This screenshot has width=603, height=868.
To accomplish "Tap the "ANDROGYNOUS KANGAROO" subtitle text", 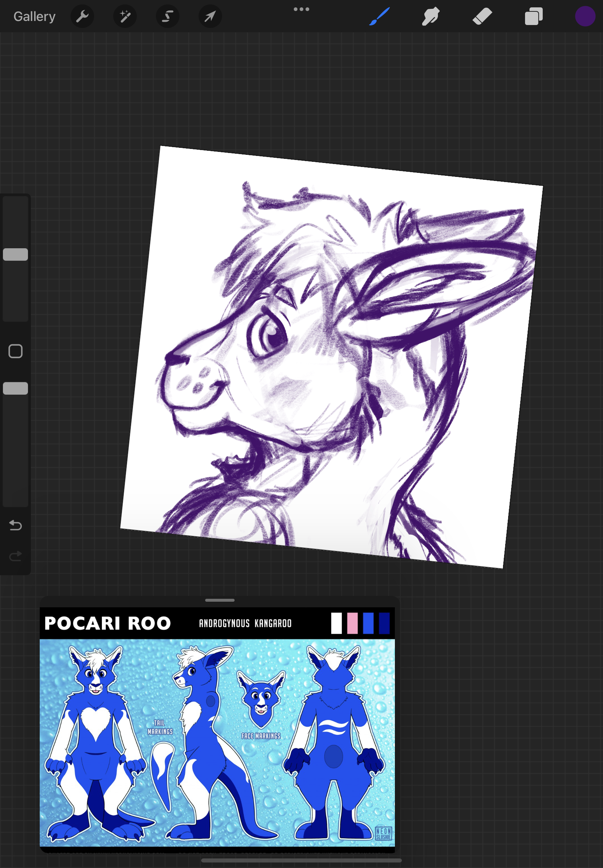I will click(245, 623).
